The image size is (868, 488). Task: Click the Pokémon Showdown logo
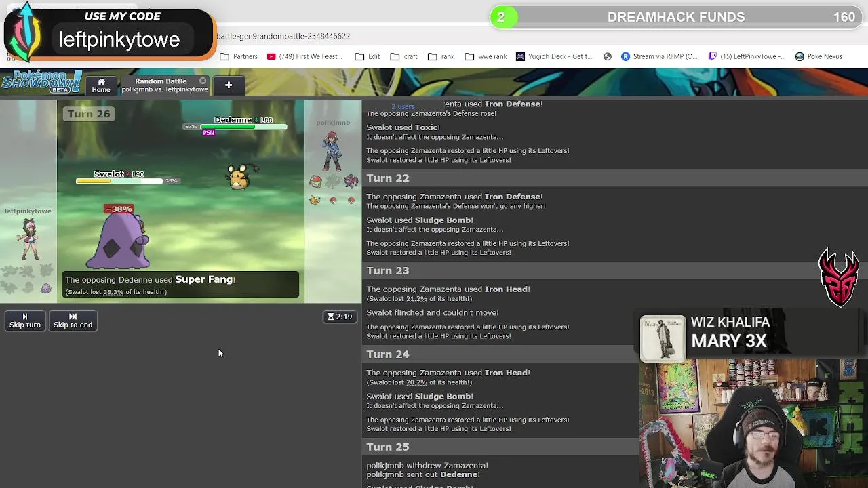tap(42, 82)
